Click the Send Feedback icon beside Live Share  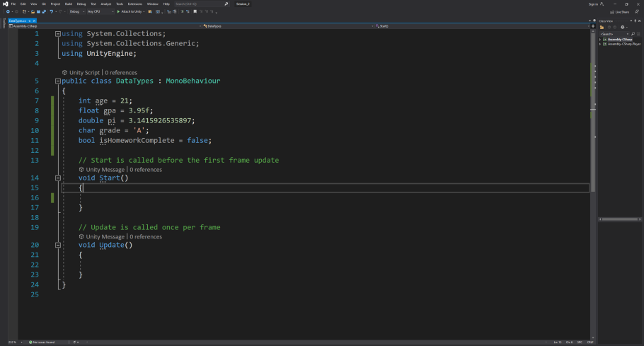click(637, 12)
